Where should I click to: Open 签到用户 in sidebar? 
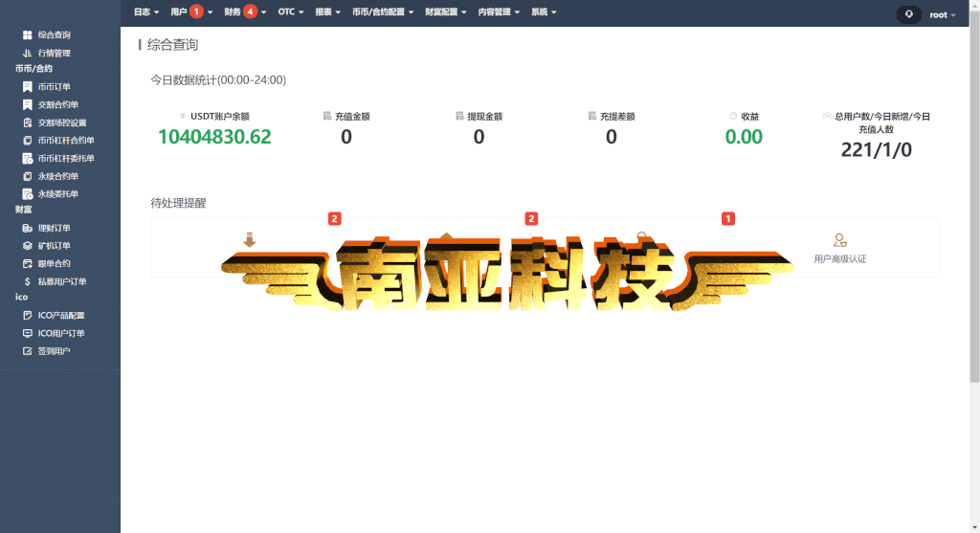coord(54,351)
